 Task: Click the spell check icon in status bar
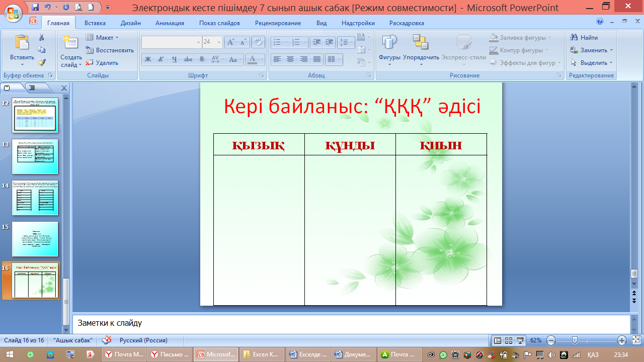pyautogui.click(x=107, y=340)
